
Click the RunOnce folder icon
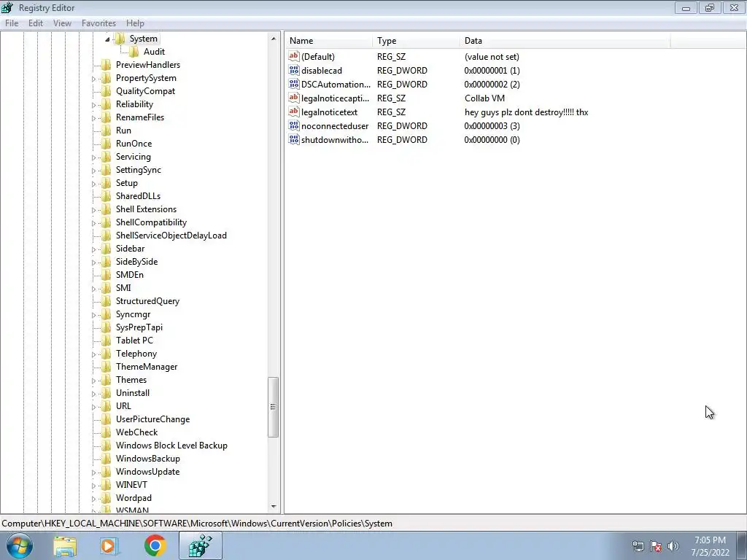[107, 144]
